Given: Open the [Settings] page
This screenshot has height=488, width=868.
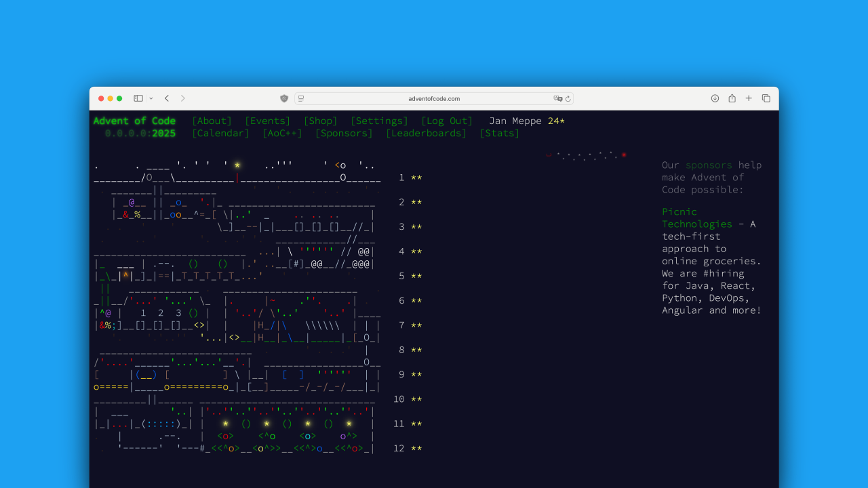Looking at the screenshot, I should (x=379, y=121).
